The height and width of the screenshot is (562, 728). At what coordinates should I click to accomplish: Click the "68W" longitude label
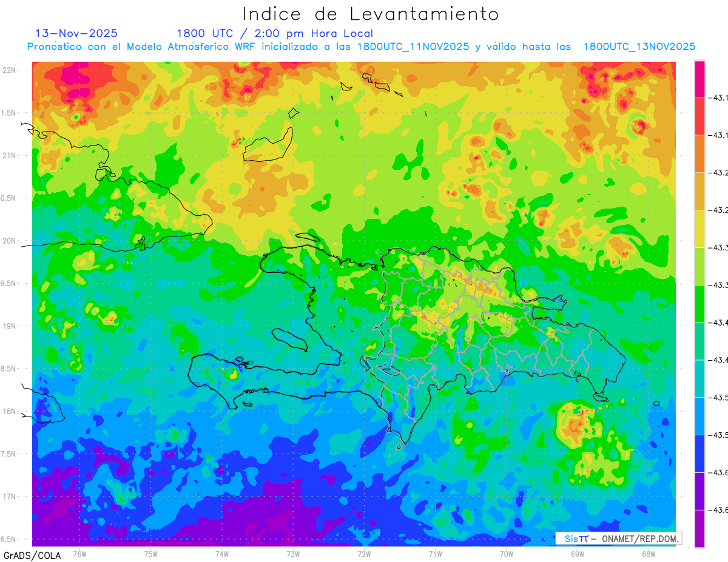(x=649, y=554)
